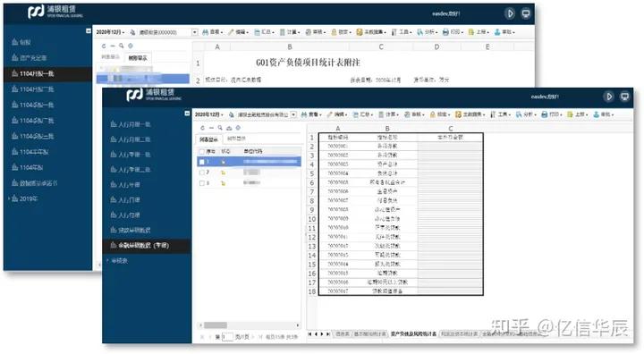Expand 审核表 node in front window sidebar
The height and width of the screenshot is (354, 644).
108,261
